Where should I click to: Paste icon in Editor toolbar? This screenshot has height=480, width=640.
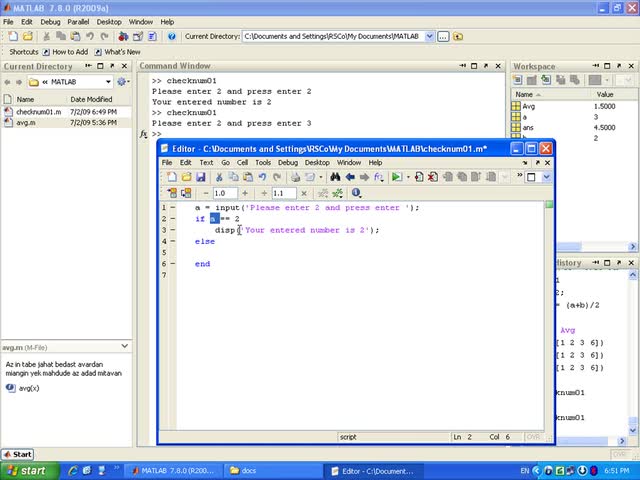[248, 177]
